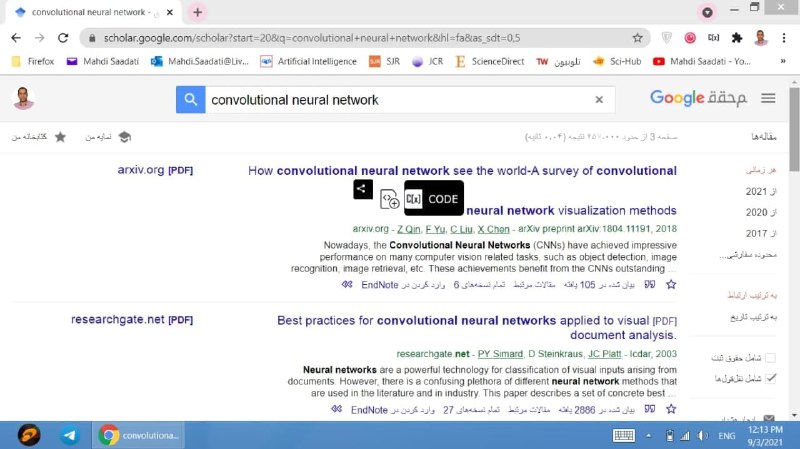The height and width of the screenshot is (449, 800).
Task: Open author JC Platt's profile
Action: (x=605, y=354)
